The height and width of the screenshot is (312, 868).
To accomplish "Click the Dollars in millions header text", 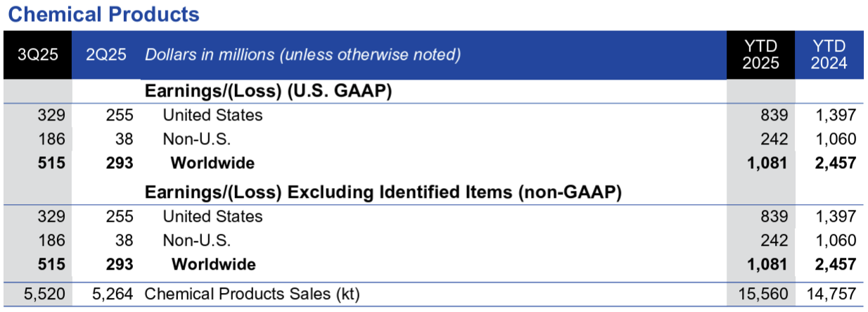I will coord(302,55).
